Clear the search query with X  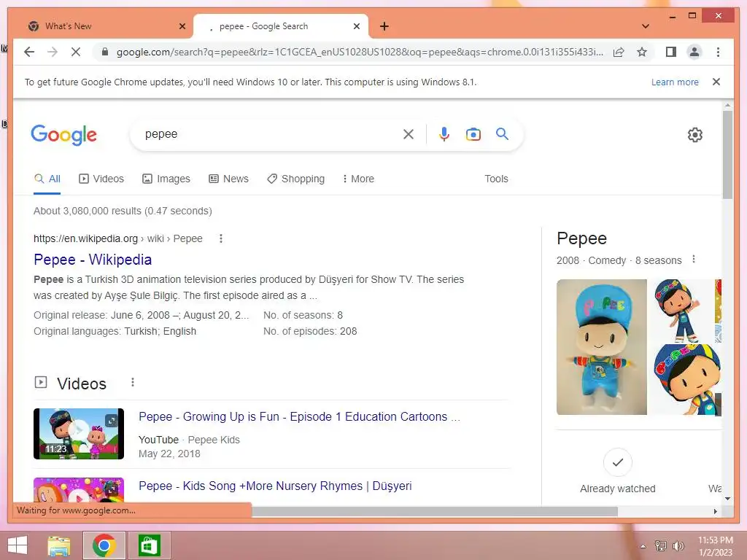409,134
